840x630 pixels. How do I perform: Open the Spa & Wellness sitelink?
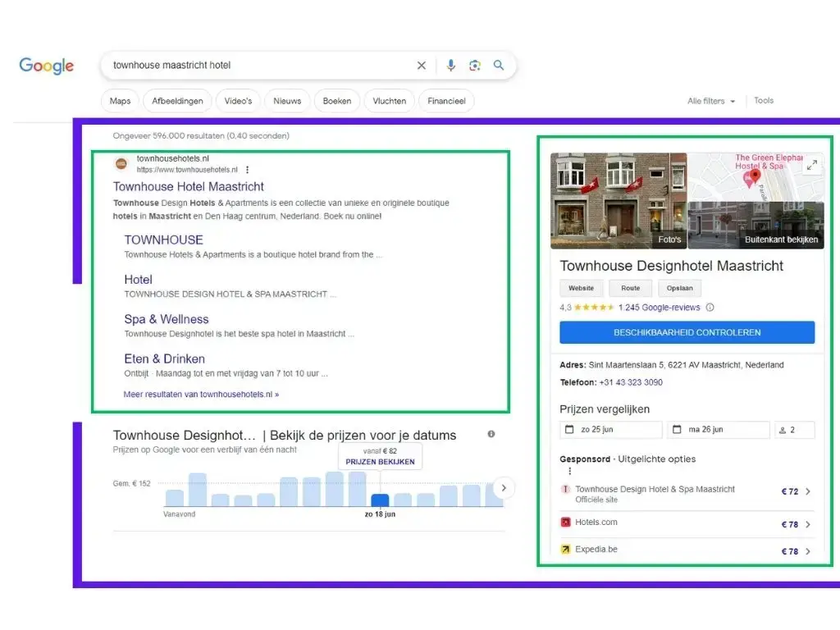(x=166, y=319)
